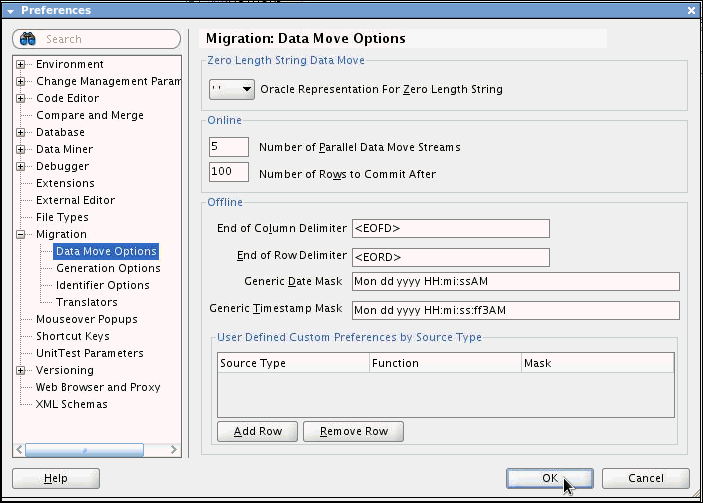Open the Translators preferences page

click(87, 302)
